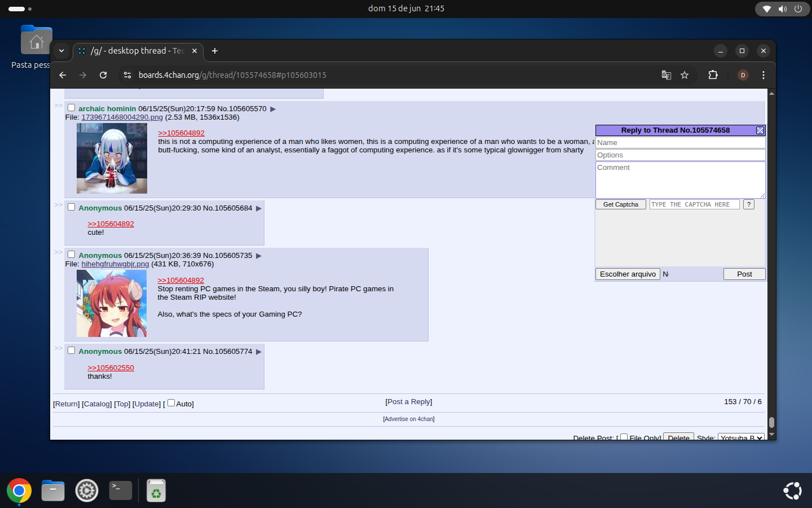Open the calendar clock dom 15 de jun
Viewport: 812px width, 508px height.
pos(406,9)
